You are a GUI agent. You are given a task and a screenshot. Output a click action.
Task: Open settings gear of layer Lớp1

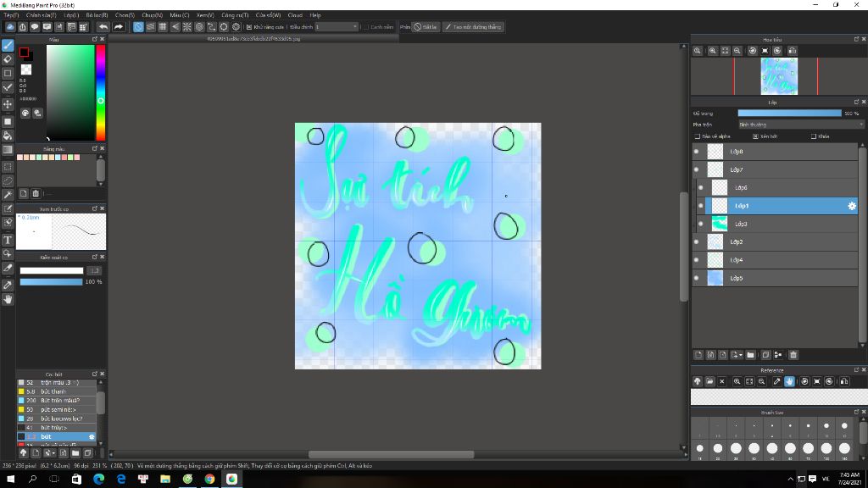pyautogui.click(x=851, y=206)
